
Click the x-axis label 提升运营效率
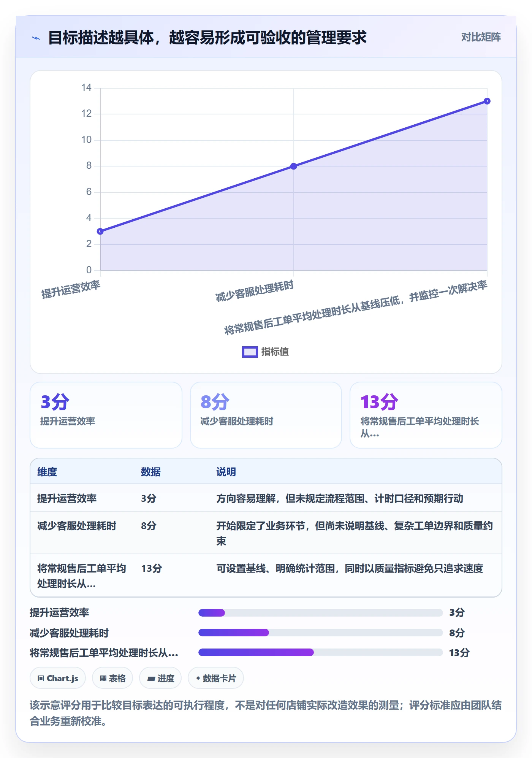point(71,289)
